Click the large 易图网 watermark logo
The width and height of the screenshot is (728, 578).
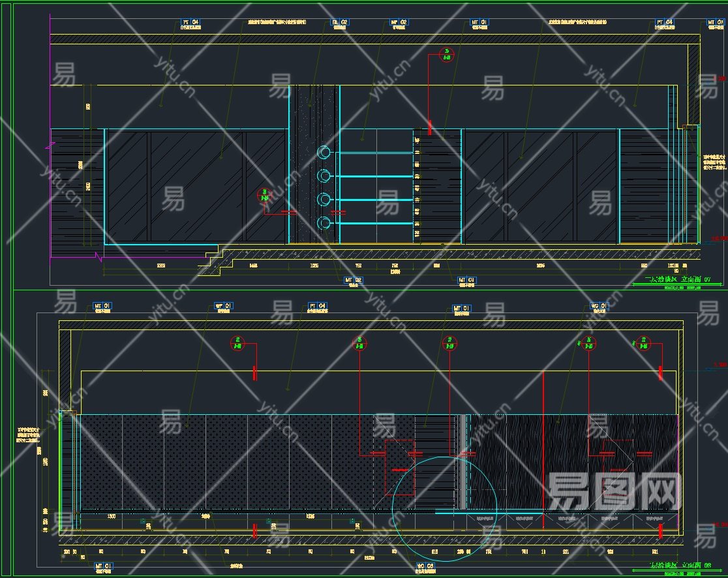click(x=613, y=491)
